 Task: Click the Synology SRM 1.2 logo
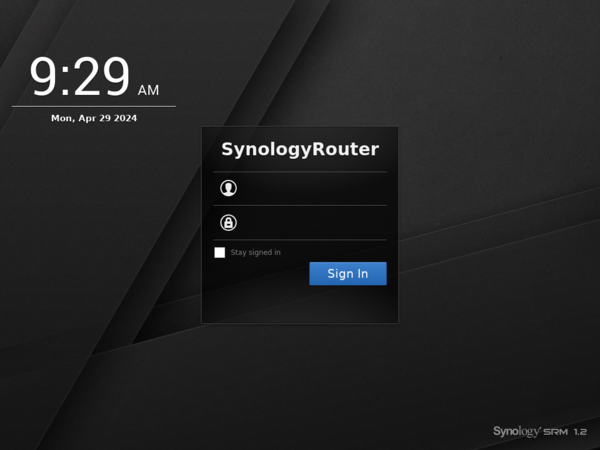click(540, 432)
